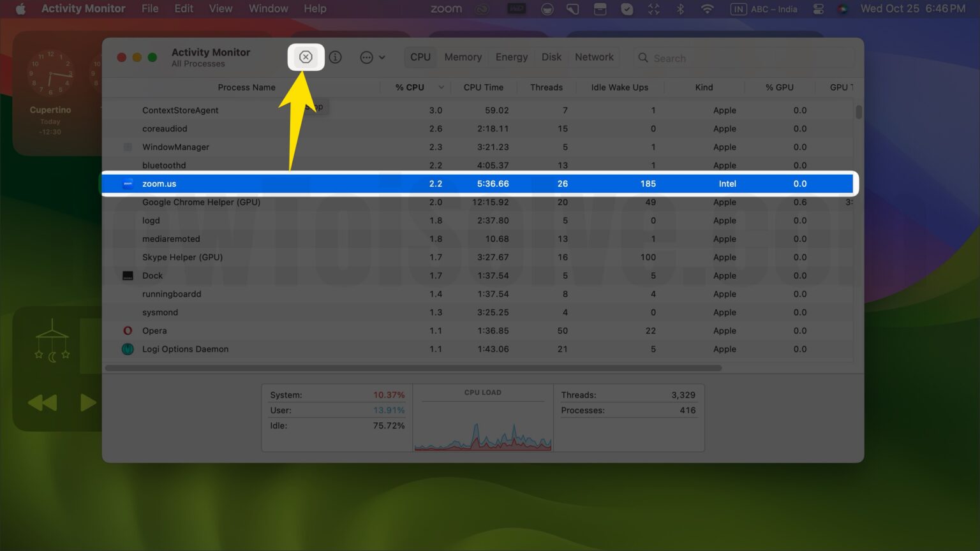Select the zoom.us process row

tap(383, 184)
